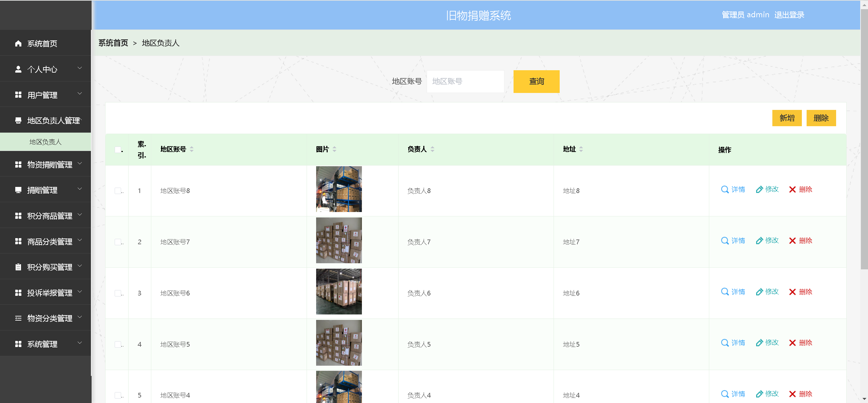This screenshot has height=403, width=868.
Task: Click the grid icon beside 系统管理
Action: click(x=18, y=344)
